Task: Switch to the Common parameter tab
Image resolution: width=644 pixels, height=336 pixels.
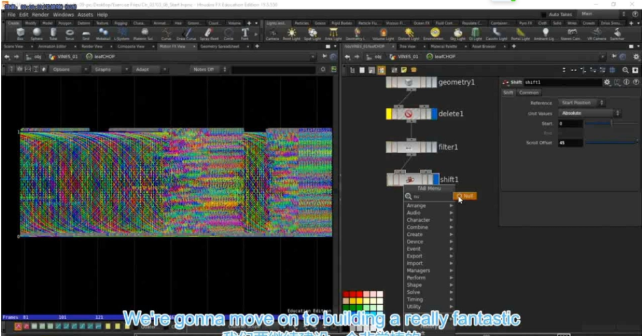Action: [x=529, y=92]
